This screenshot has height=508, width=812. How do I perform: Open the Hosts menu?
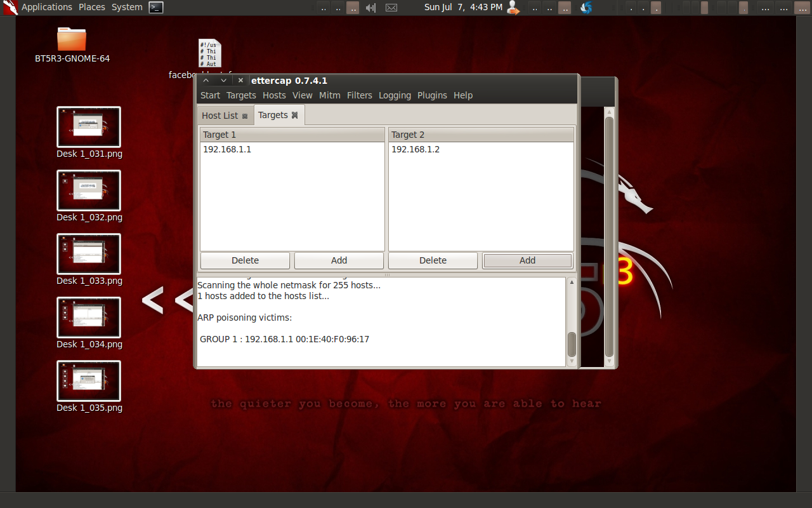(274, 95)
